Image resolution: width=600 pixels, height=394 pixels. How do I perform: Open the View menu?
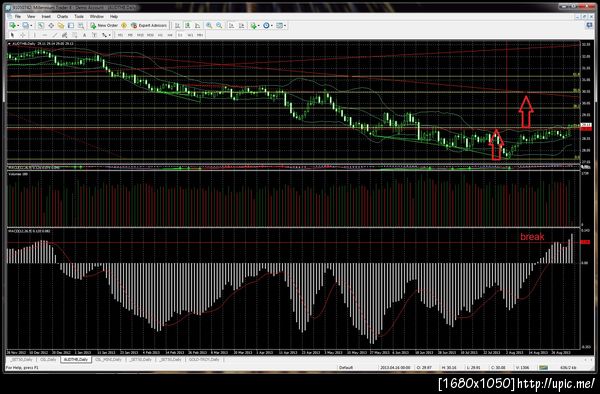[x=31, y=16]
